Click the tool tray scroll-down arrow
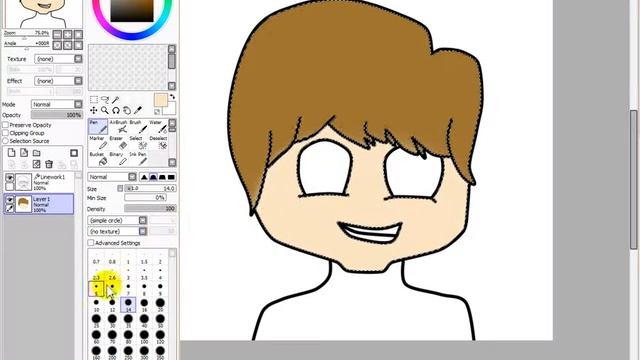 pyautogui.click(x=172, y=162)
